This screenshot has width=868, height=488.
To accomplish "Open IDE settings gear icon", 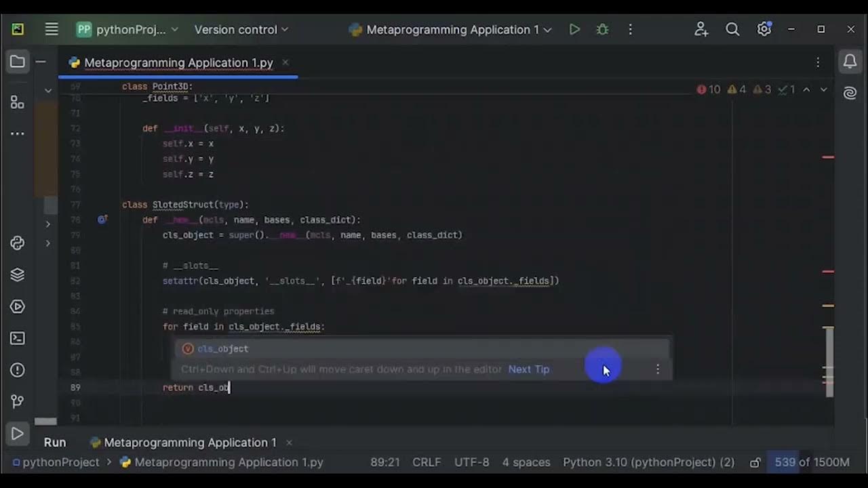I will click(764, 29).
